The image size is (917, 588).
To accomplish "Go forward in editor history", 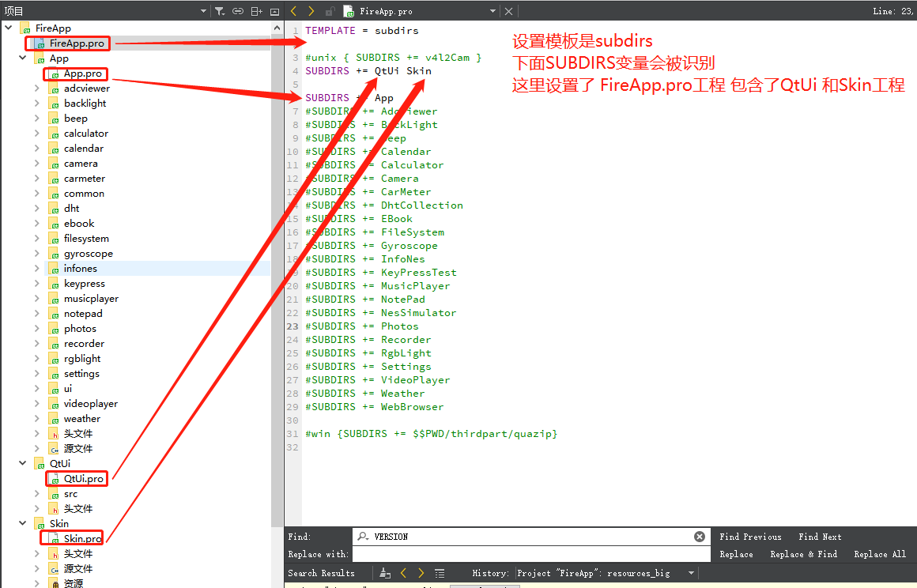I will tap(311, 11).
